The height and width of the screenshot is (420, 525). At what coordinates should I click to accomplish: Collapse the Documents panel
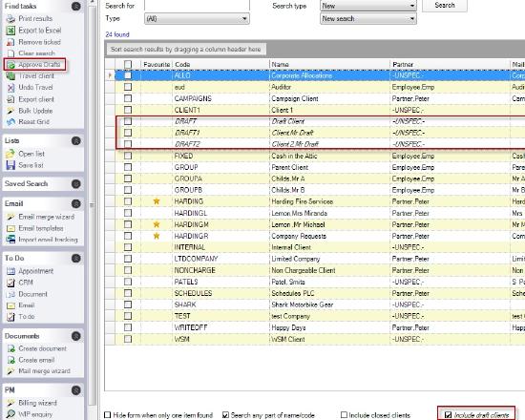pos(76,336)
